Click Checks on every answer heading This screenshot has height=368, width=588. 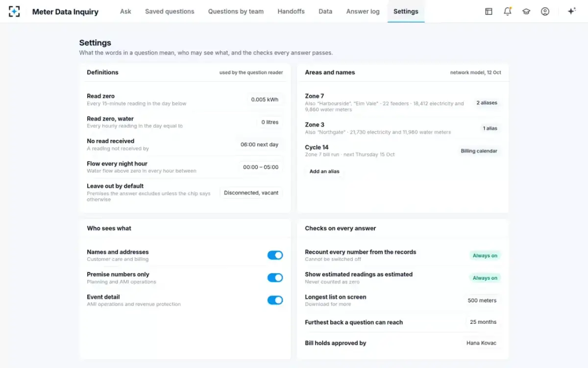point(341,229)
